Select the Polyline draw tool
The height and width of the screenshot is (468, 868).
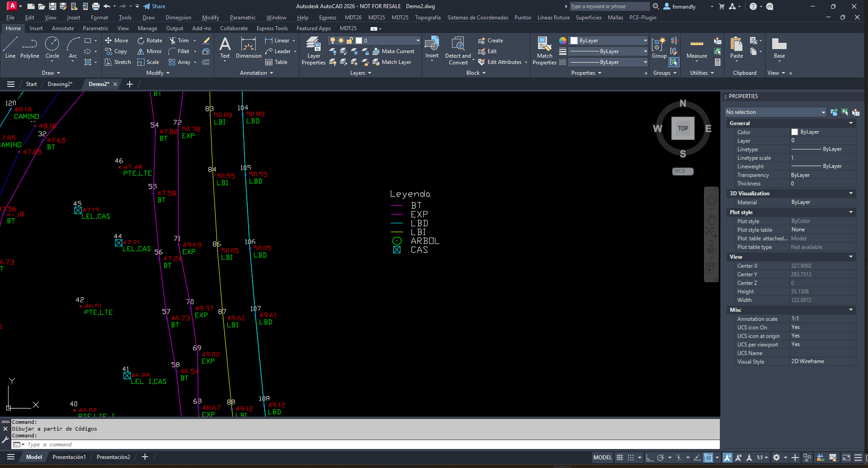coord(30,48)
